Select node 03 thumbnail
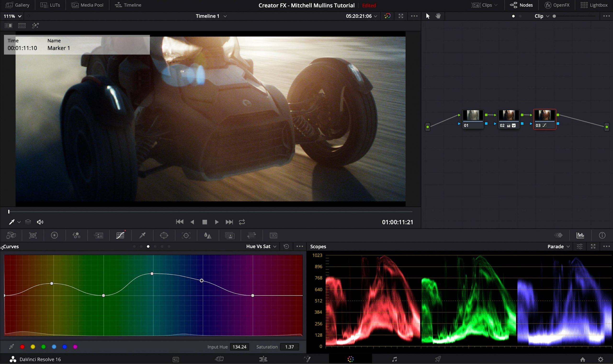The width and height of the screenshot is (613, 364). coord(545,115)
